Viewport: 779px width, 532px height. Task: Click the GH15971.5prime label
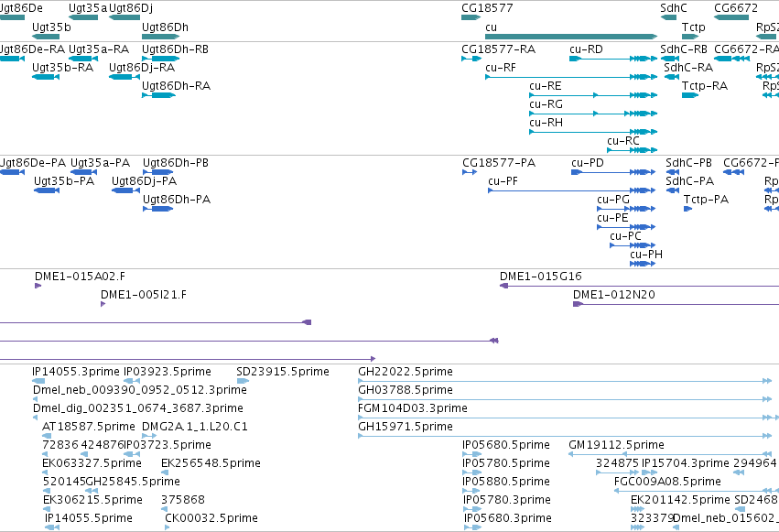(x=406, y=427)
